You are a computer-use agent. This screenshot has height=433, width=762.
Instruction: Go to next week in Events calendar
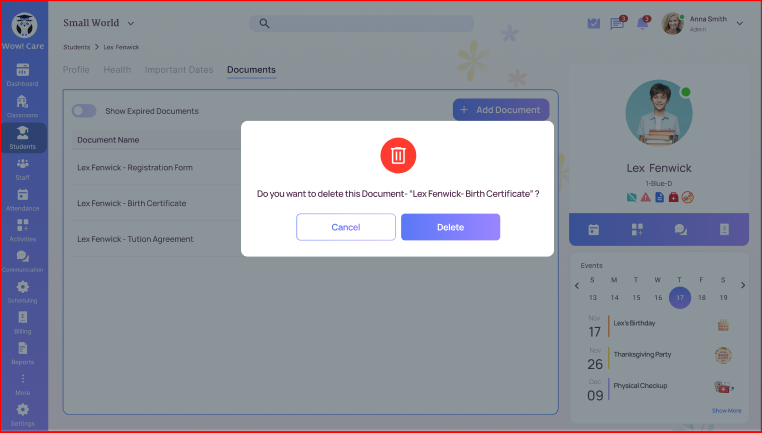tap(742, 286)
